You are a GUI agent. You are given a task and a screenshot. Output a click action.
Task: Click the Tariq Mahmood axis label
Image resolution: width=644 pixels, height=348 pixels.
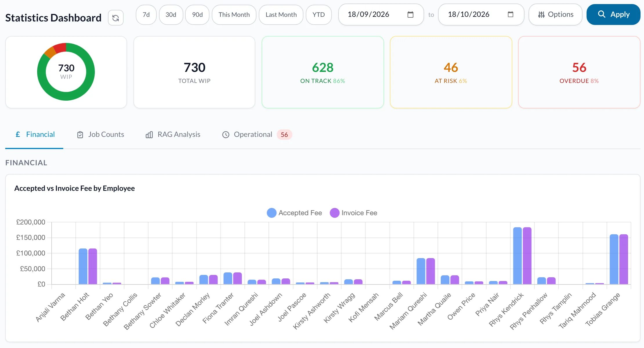click(x=577, y=311)
